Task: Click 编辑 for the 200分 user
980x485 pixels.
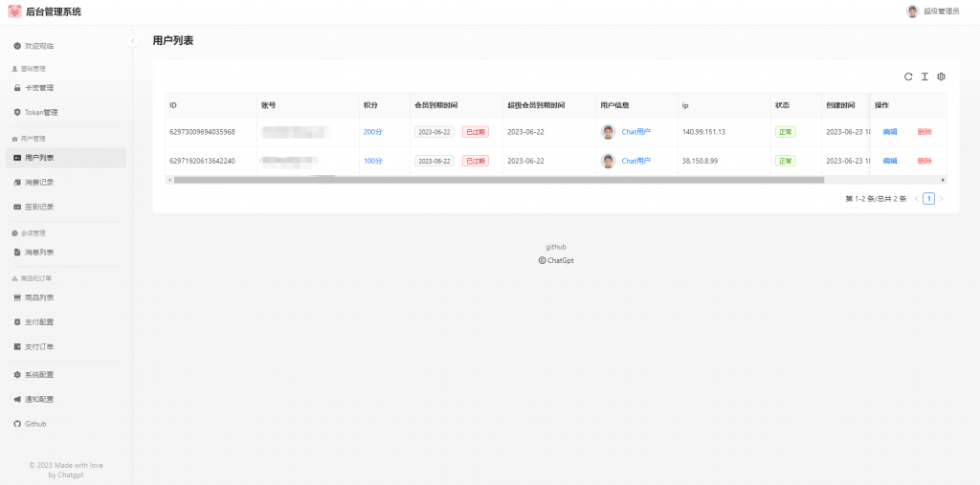Action: click(x=890, y=132)
